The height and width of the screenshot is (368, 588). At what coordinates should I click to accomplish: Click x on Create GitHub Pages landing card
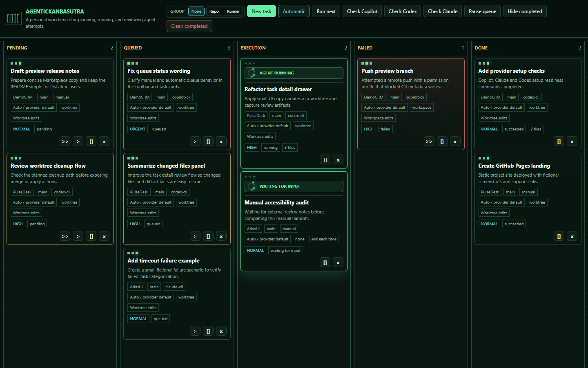[x=572, y=236]
